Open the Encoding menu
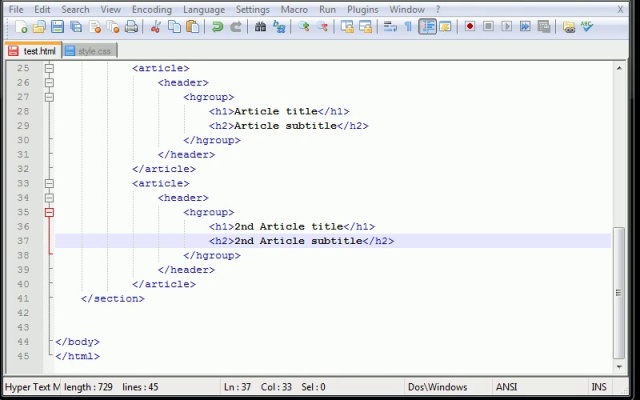This screenshot has height=400, width=640. (152, 9)
